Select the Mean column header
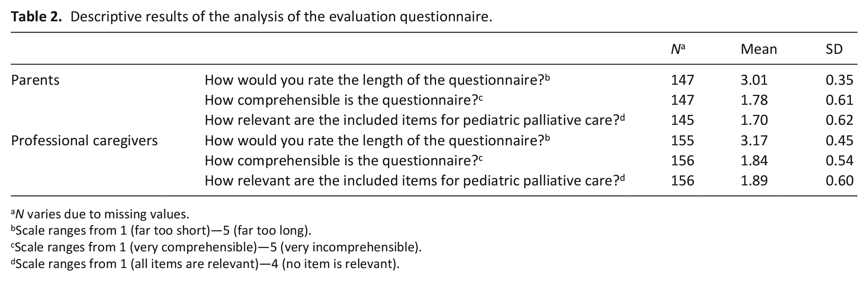Image resolution: width=868 pixels, height=281 pixels. click(758, 49)
